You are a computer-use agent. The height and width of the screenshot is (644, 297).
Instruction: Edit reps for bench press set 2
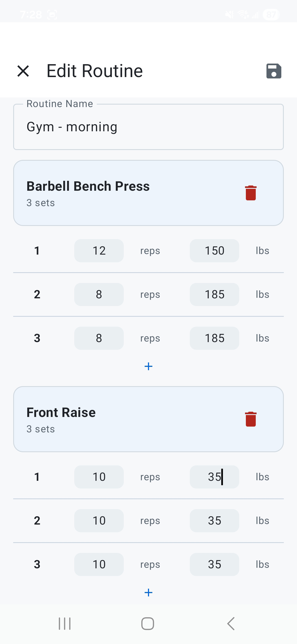(x=99, y=294)
